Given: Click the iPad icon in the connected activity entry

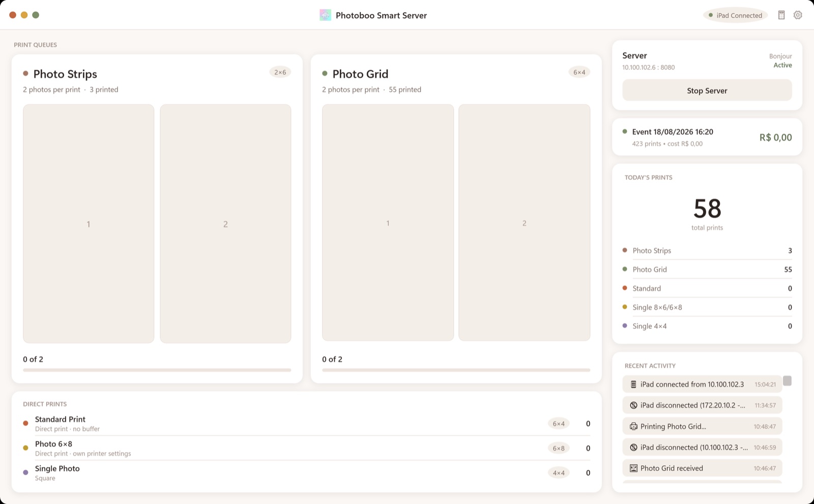Looking at the screenshot, I should (633, 384).
